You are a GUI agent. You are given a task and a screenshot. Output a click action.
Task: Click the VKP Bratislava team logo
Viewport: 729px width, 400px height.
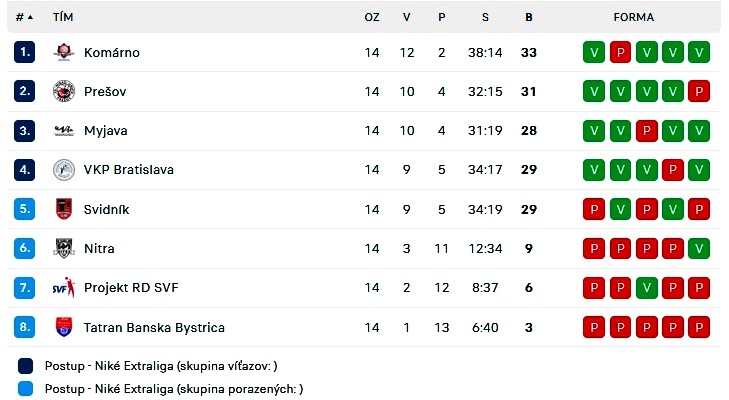(x=64, y=170)
